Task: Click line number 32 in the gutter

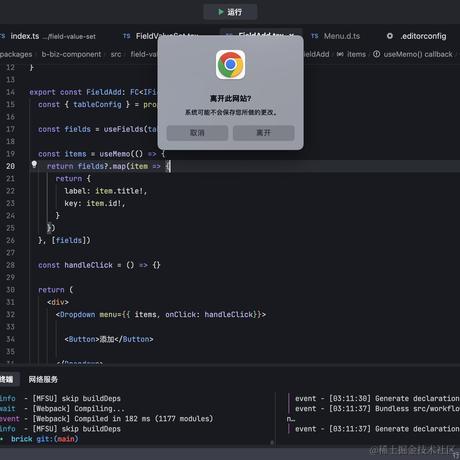Action: pos(10,314)
